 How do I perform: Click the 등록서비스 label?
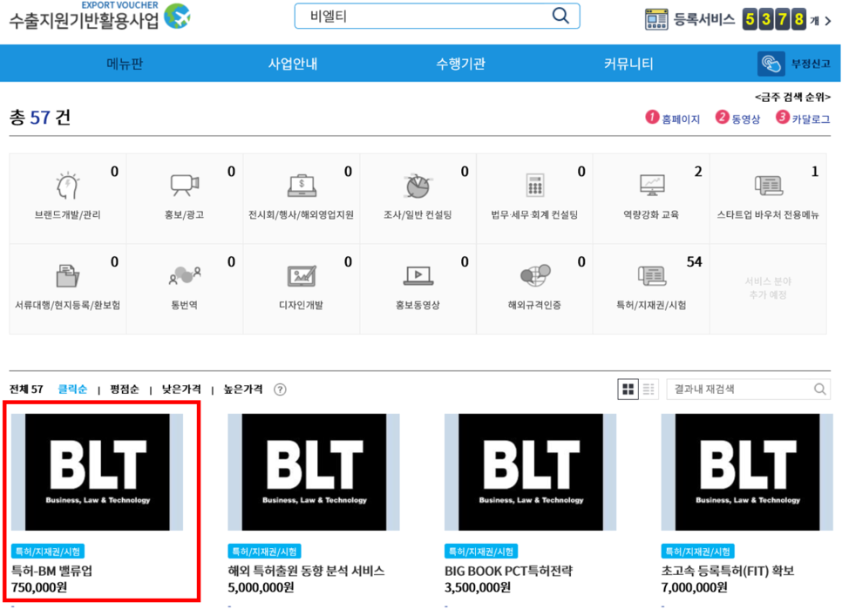(704, 20)
